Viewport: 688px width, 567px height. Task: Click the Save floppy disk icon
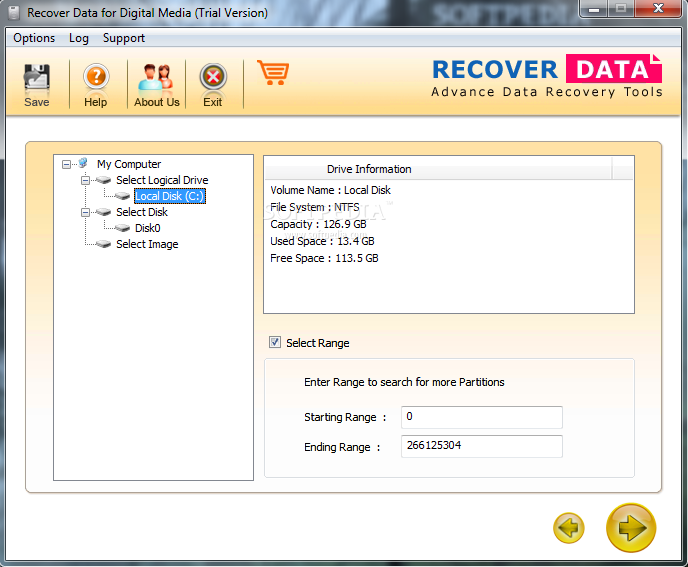(x=37, y=77)
